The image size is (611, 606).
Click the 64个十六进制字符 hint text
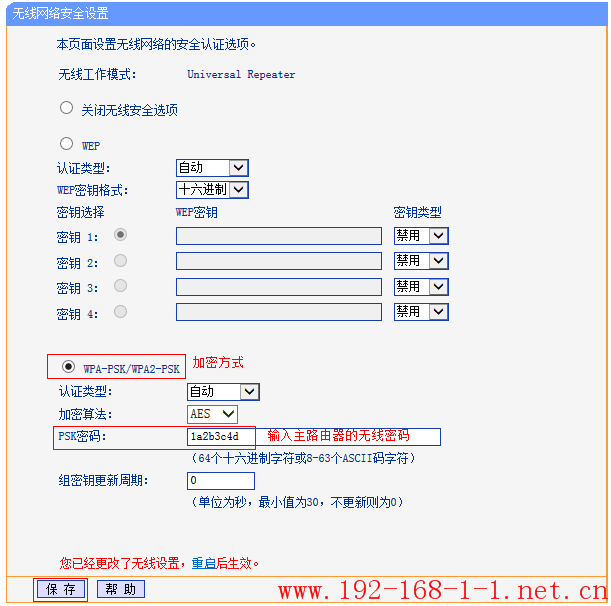(x=303, y=458)
